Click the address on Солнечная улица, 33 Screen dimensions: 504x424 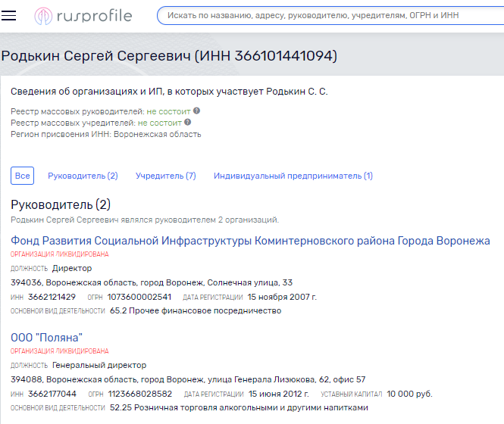tap(152, 282)
